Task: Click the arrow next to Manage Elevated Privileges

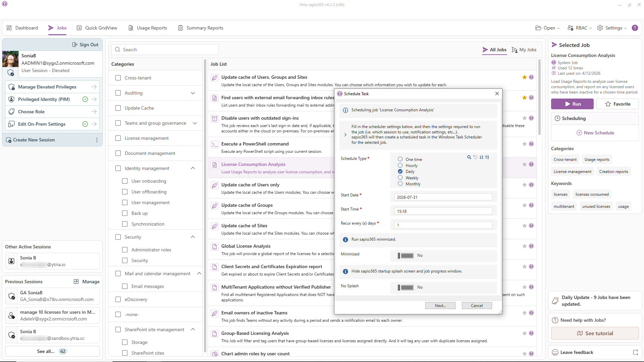Action: click(x=94, y=87)
